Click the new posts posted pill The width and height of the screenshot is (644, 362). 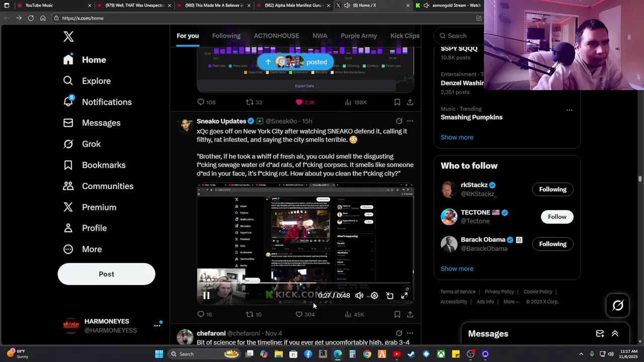(295, 62)
